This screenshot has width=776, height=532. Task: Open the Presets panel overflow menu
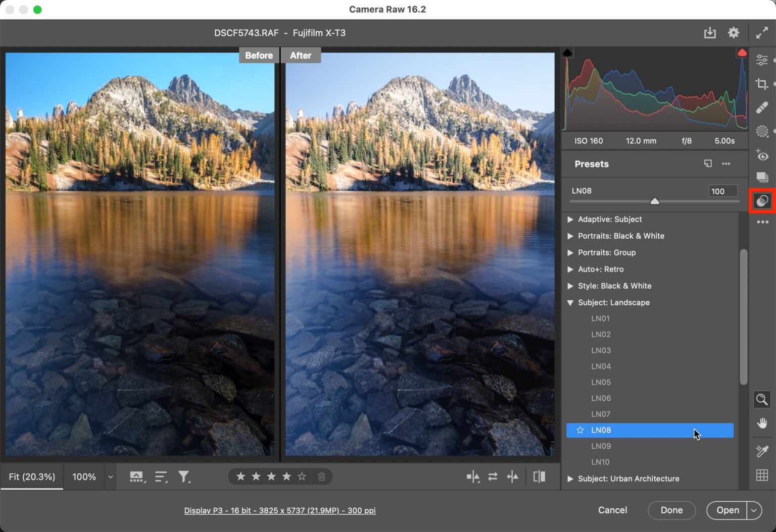726,164
